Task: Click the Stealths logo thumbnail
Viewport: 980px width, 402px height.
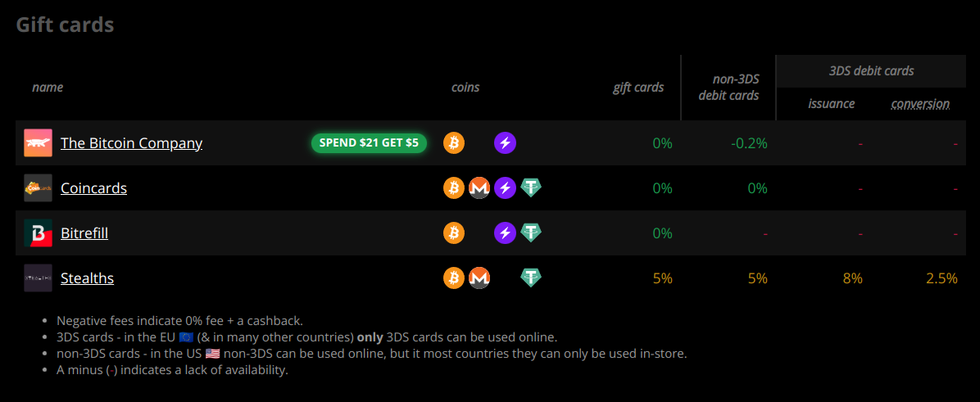Action: click(39, 278)
